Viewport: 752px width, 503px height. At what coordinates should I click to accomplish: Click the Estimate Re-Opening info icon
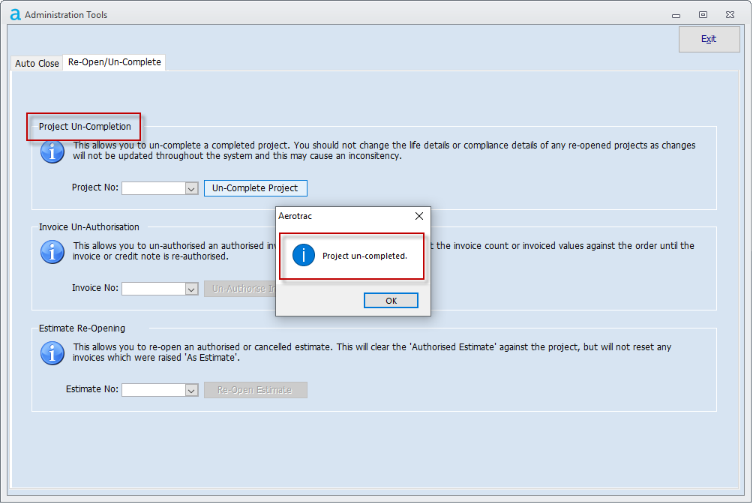[x=52, y=353]
